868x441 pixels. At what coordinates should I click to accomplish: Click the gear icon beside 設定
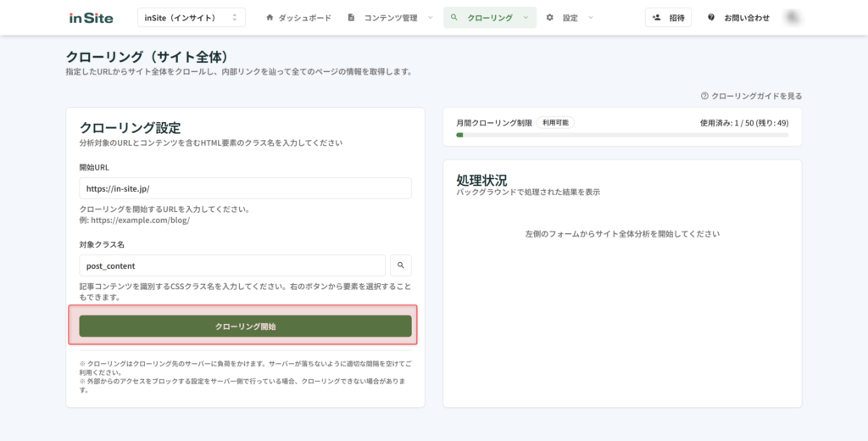pyautogui.click(x=549, y=18)
